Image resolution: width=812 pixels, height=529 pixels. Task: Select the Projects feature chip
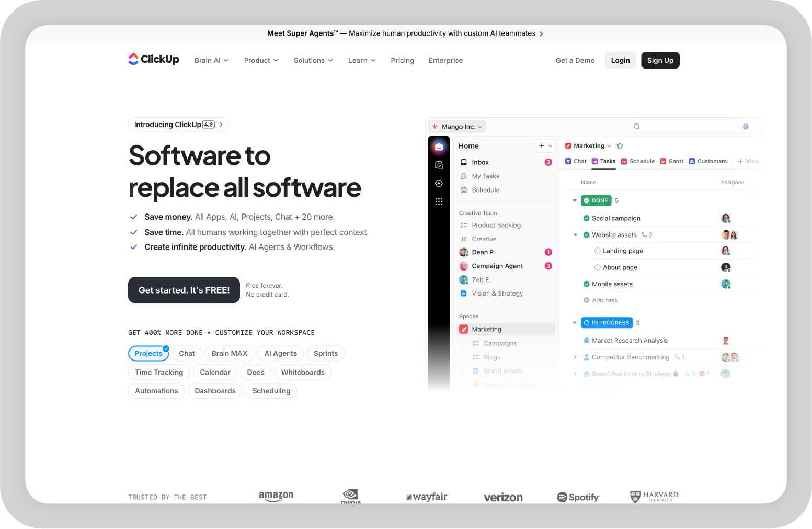pos(148,354)
